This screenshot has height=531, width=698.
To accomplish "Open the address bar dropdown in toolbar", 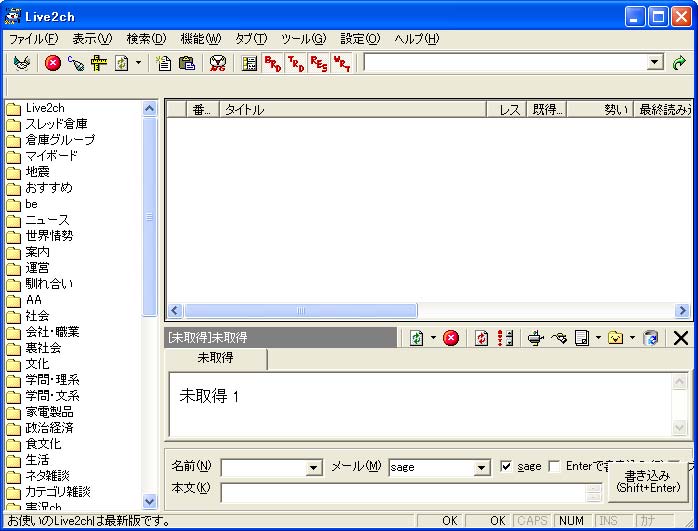I will click(x=655, y=63).
